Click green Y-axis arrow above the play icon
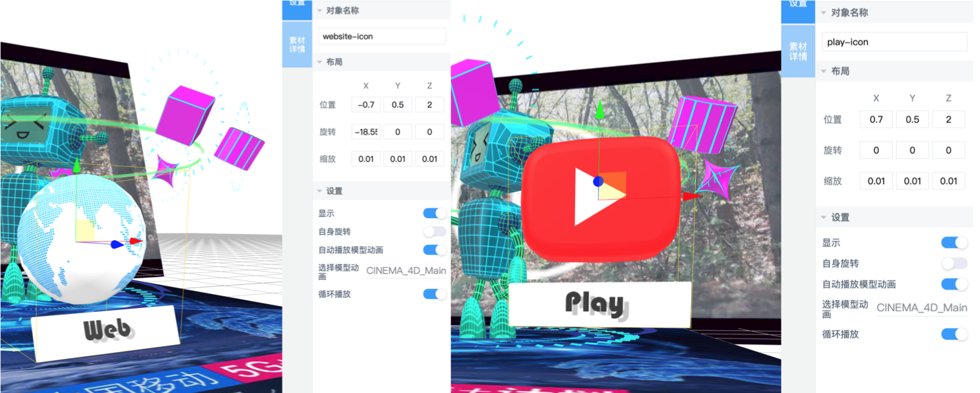 pos(599,110)
